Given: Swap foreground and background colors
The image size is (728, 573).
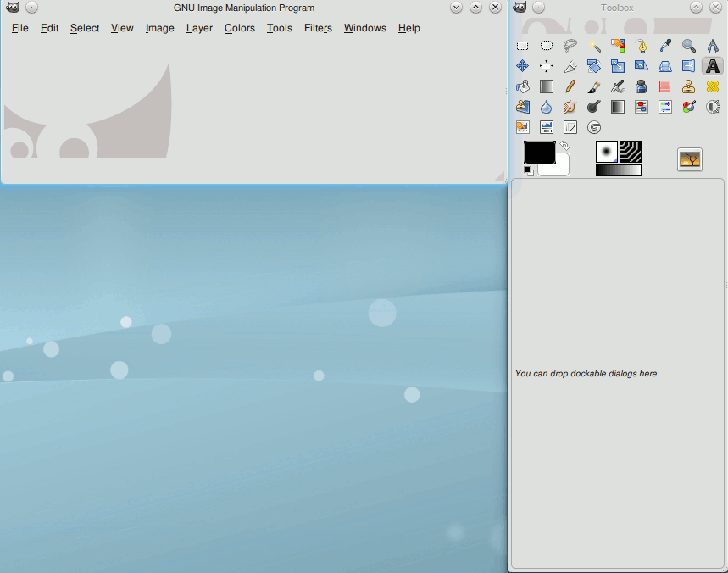Looking at the screenshot, I should (x=564, y=146).
